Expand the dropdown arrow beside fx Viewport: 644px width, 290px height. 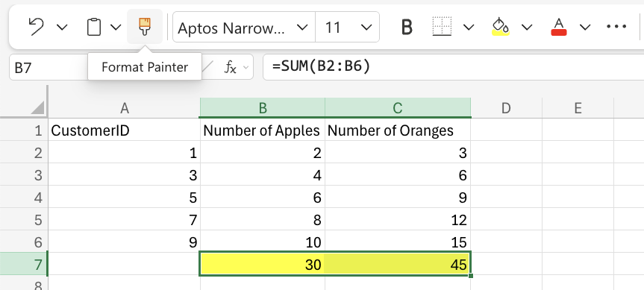pos(246,67)
